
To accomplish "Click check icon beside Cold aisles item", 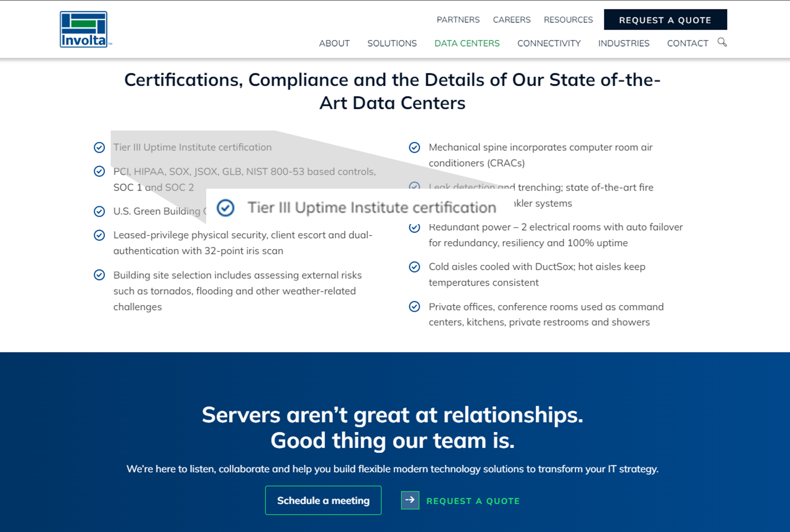I will point(414,267).
